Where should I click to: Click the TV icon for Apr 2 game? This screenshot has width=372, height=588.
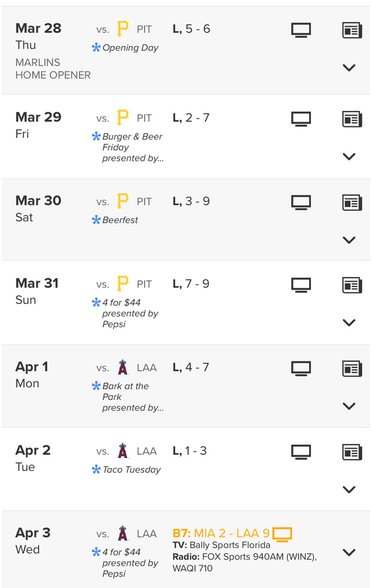click(301, 452)
